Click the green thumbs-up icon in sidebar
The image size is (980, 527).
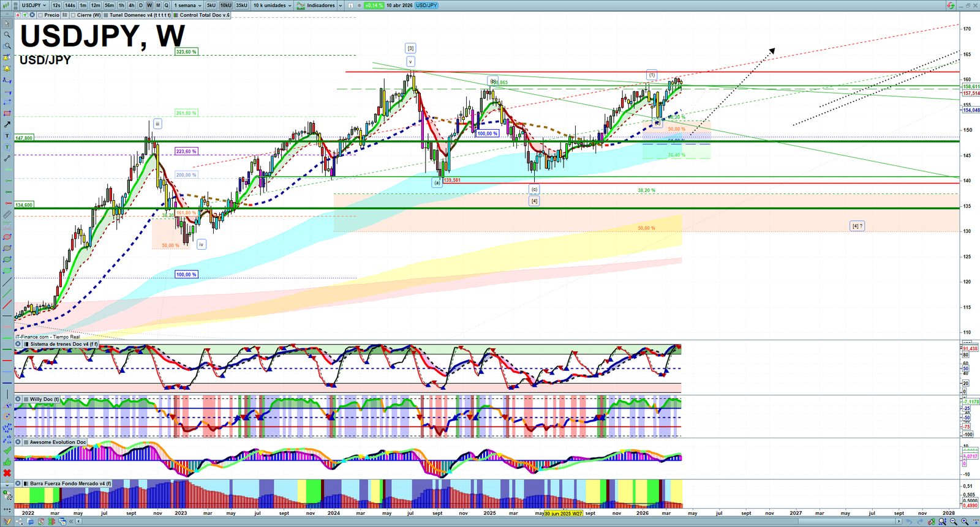tap(7, 462)
